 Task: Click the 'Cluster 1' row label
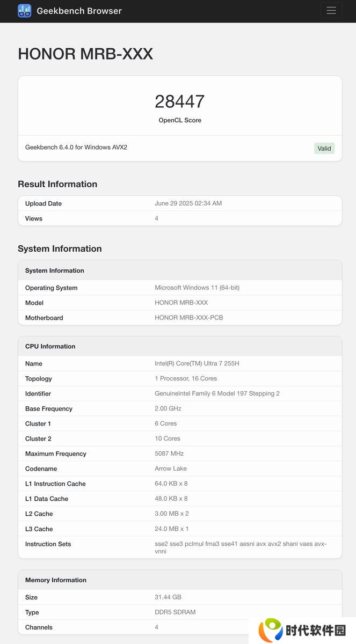pyautogui.click(x=38, y=423)
